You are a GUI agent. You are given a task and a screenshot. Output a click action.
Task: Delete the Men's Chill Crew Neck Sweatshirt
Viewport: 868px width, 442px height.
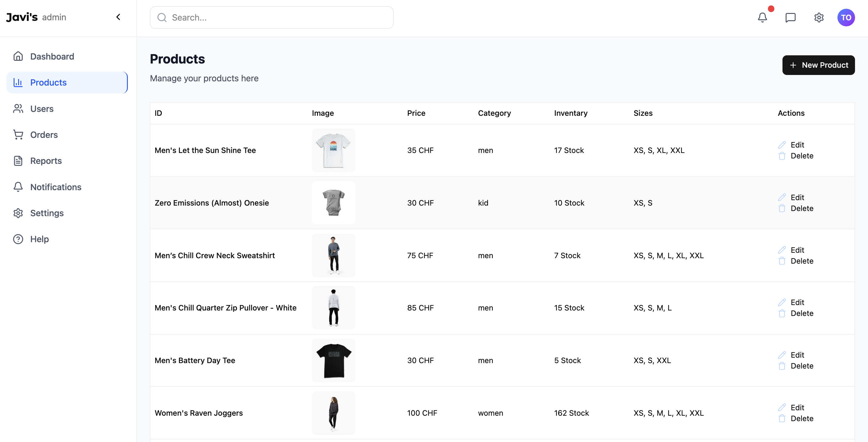[x=802, y=261]
